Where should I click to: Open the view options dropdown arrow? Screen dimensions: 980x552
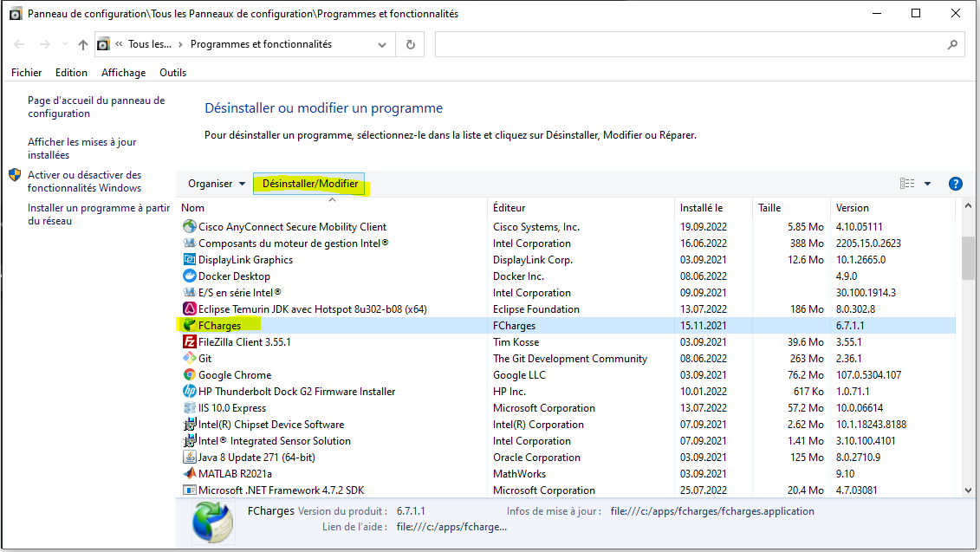927,184
